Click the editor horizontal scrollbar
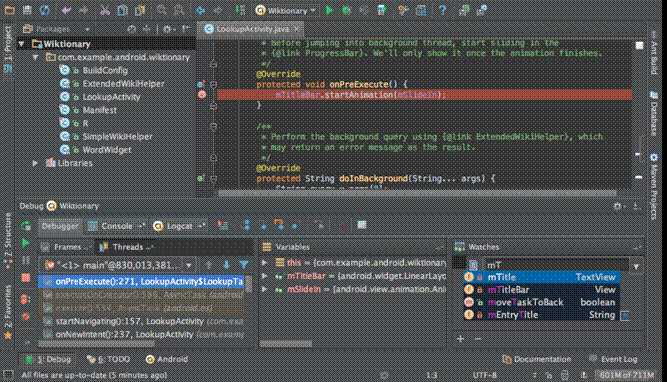Screen dimensions: 667x382 (x=417, y=193)
